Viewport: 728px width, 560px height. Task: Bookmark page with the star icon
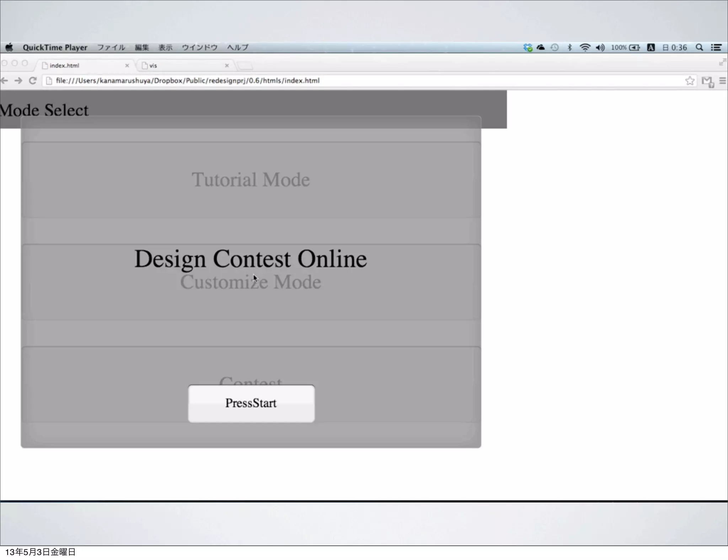click(x=690, y=81)
